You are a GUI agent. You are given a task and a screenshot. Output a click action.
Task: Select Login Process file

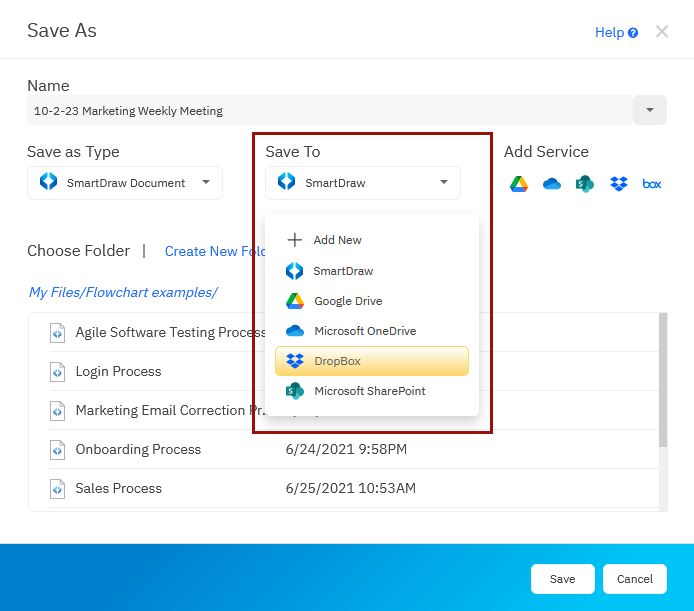[x=118, y=371]
